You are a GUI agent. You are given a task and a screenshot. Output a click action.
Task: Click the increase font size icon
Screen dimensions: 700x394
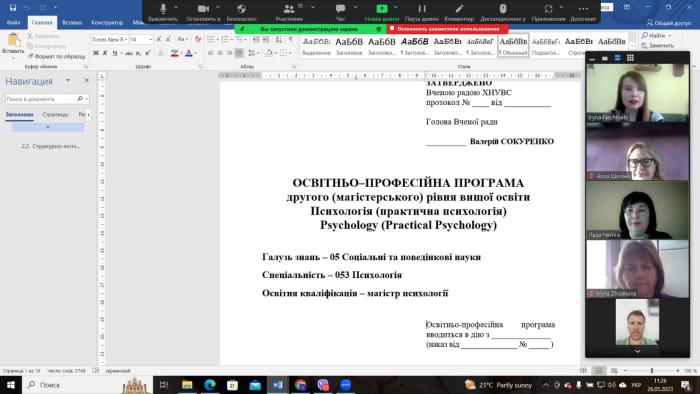[x=159, y=40]
